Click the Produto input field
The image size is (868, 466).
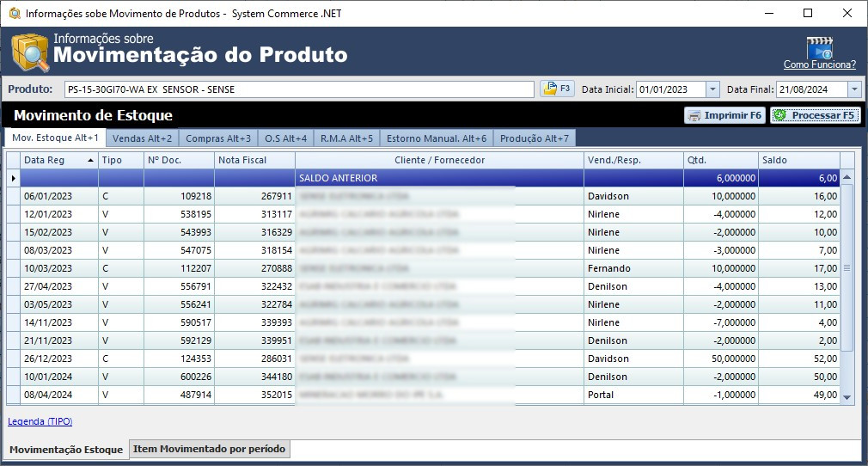click(298, 89)
